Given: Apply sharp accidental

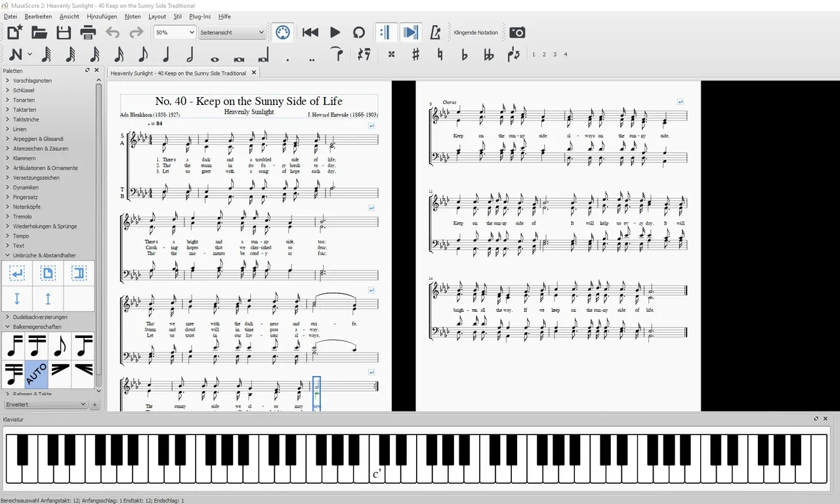Looking at the screenshot, I should pyautogui.click(x=415, y=54).
